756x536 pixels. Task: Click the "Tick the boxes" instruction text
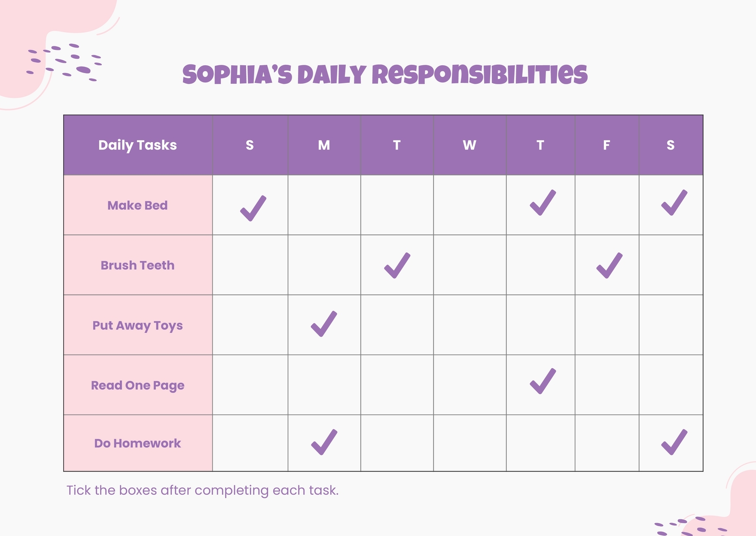[x=202, y=490]
